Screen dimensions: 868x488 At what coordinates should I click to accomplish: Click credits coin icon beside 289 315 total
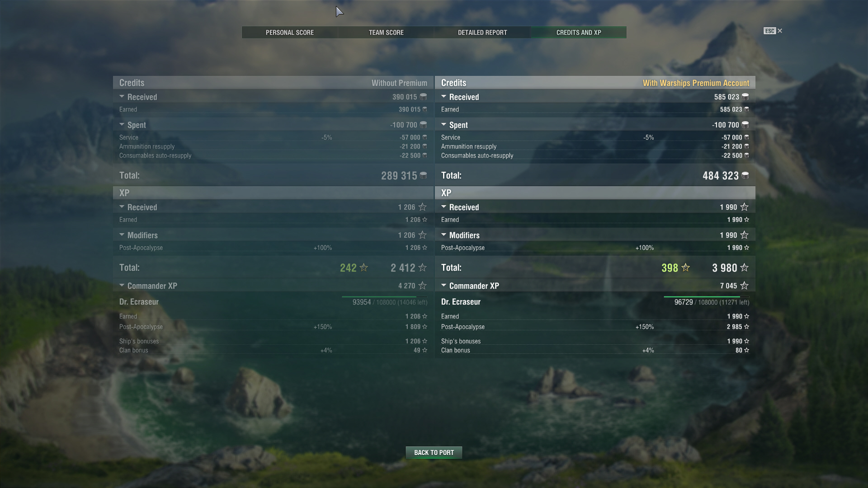(x=423, y=175)
